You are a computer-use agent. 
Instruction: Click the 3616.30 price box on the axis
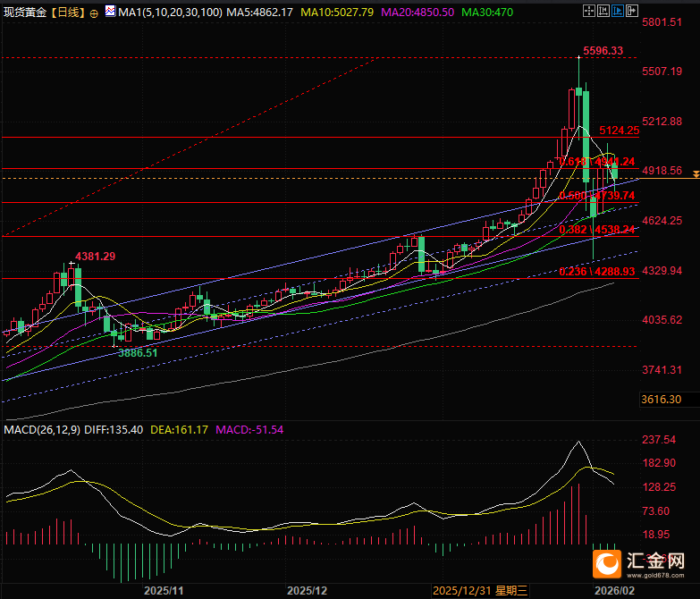click(x=662, y=399)
